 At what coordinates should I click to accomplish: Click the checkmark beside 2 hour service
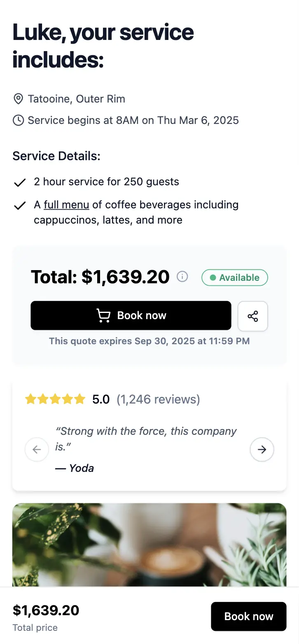pyautogui.click(x=20, y=182)
